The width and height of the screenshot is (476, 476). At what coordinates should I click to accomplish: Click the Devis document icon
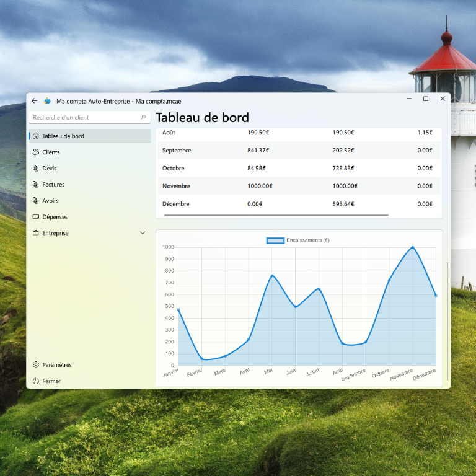tap(35, 168)
